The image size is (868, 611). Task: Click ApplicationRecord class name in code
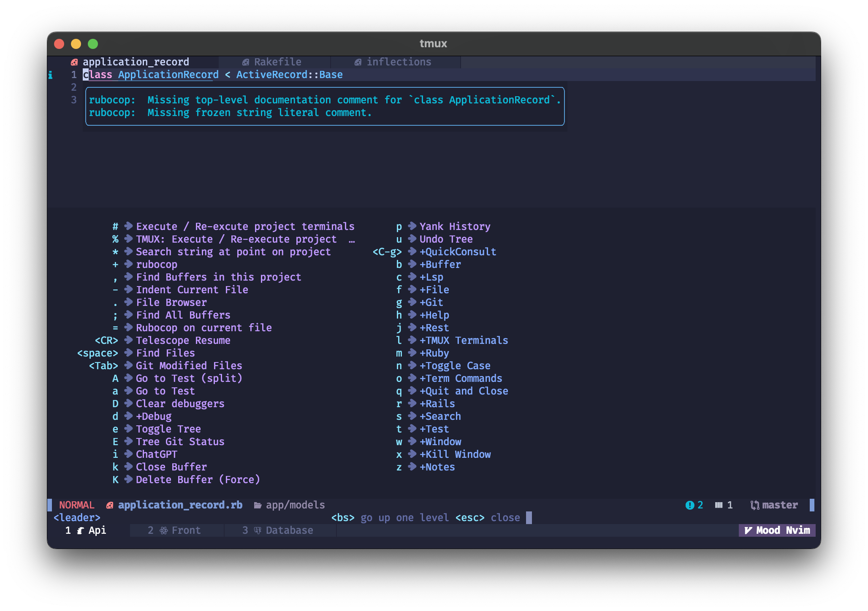168,75
